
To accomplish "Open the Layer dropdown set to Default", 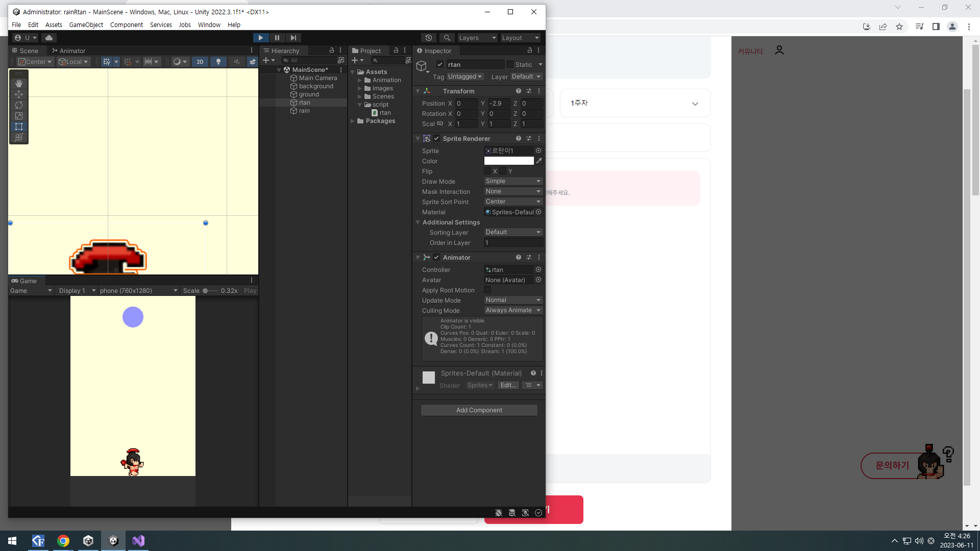I will [526, 77].
